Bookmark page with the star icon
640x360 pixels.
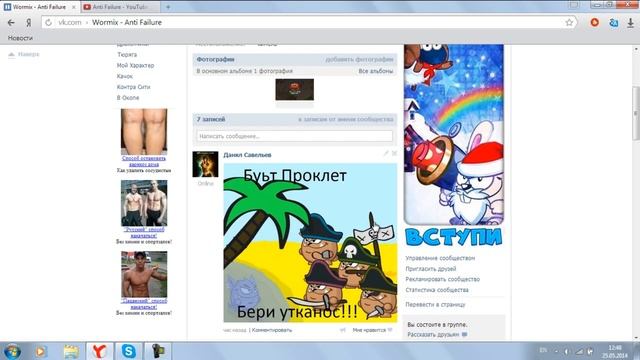tap(569, 22)
